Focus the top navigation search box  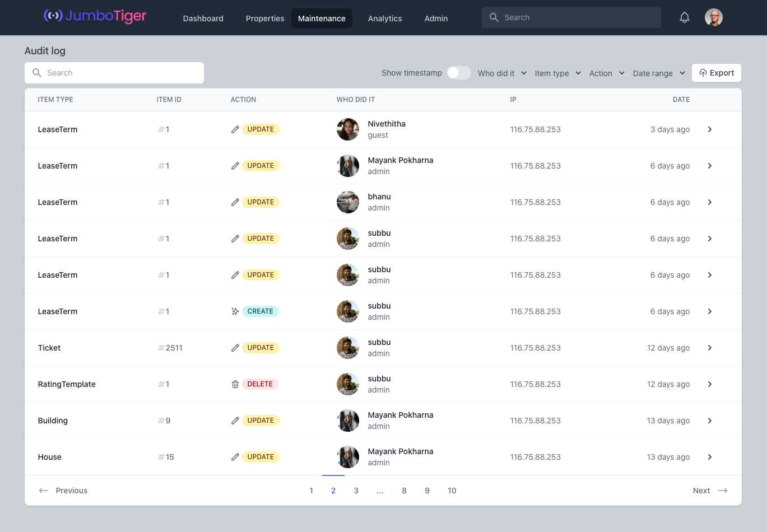click(571, 17)
